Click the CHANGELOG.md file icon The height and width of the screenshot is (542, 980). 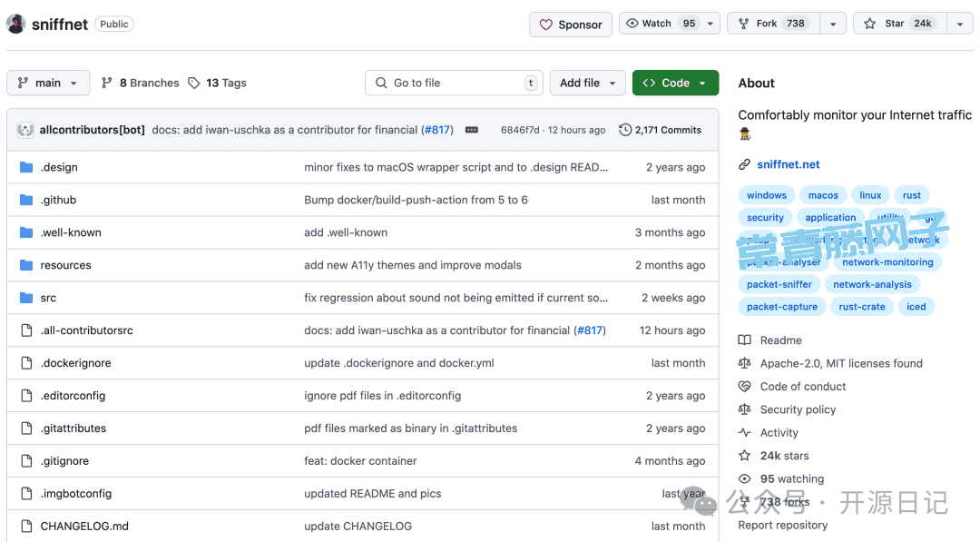pyautogui.click(x=26, y=526)
